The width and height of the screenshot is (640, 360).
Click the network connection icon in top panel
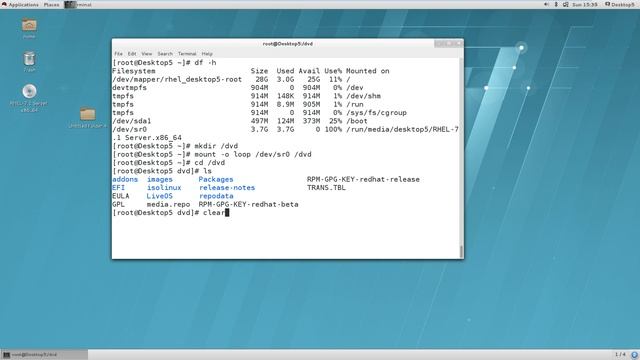pyautogui.click(x=565, y=4)
